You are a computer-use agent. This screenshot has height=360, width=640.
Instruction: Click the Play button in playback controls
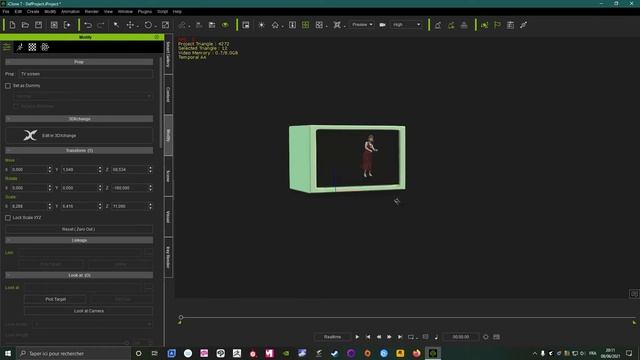(x=357, y=337)
